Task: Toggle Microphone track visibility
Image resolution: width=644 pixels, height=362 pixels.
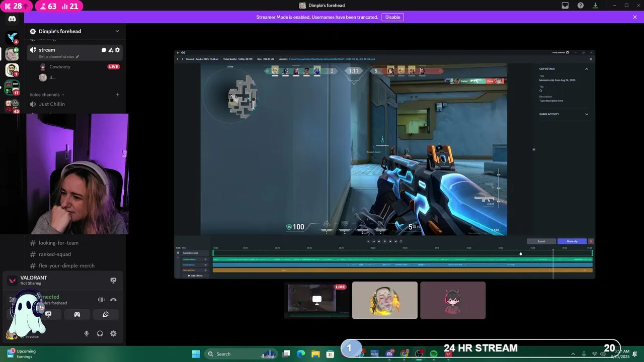Action: coord(205,270)
